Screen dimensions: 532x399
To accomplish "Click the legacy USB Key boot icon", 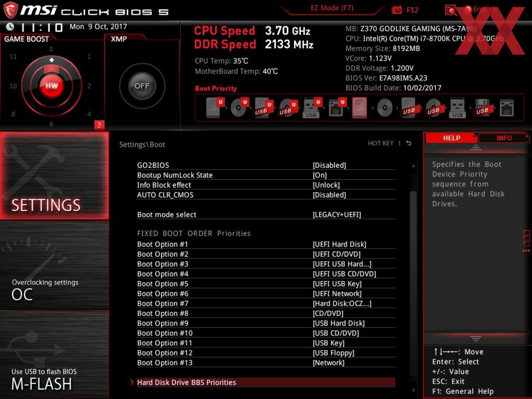I will coord(457,108).
